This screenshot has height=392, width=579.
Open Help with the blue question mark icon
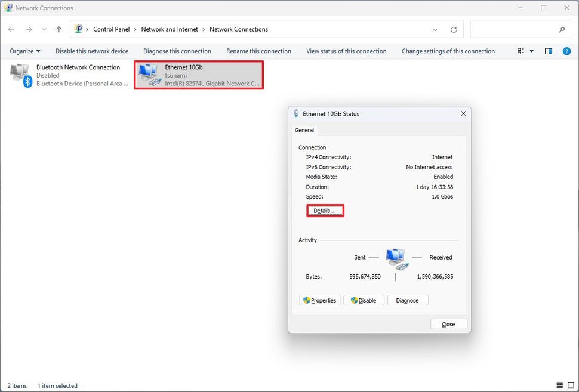pos(566,51)
